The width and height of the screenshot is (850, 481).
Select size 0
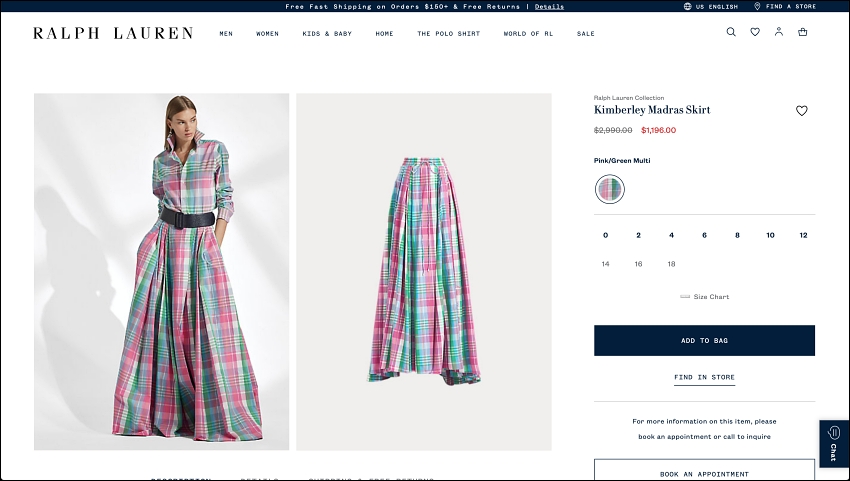click(606, 235)
